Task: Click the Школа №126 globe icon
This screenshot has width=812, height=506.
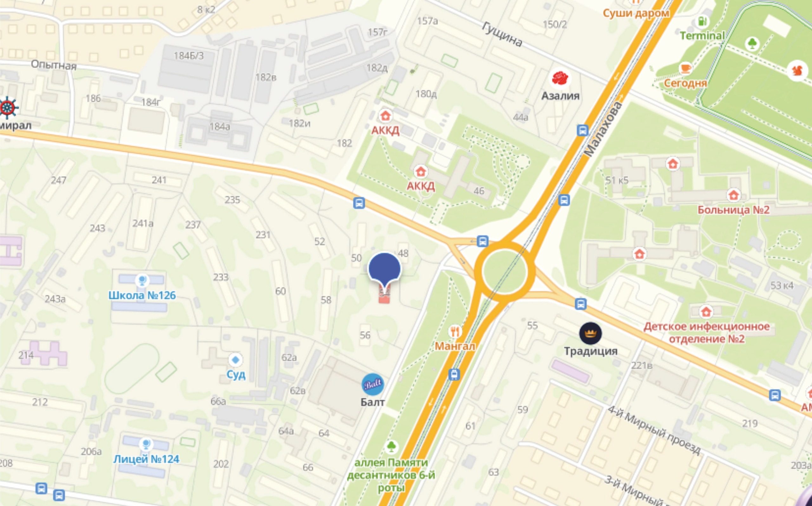Action: [x=142, y=280]
